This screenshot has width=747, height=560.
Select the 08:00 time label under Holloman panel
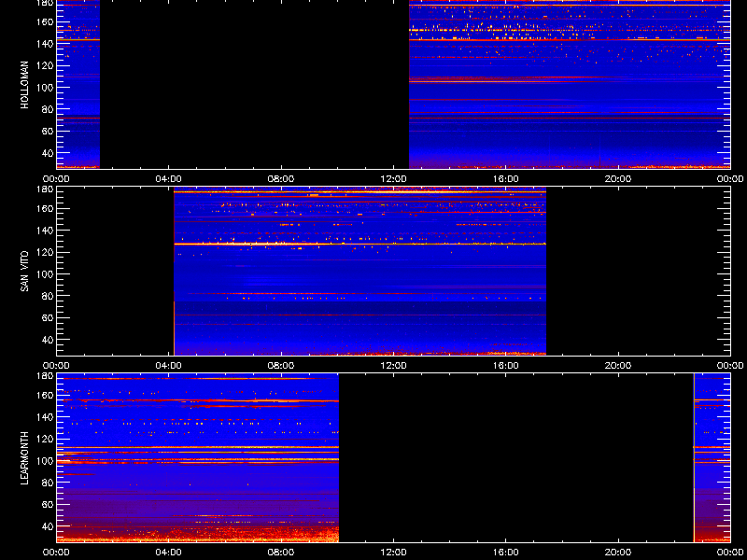[281, 179]
